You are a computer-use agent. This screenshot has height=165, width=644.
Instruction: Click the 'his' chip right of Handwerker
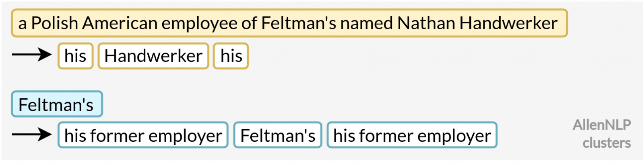(x=231, y=56)
